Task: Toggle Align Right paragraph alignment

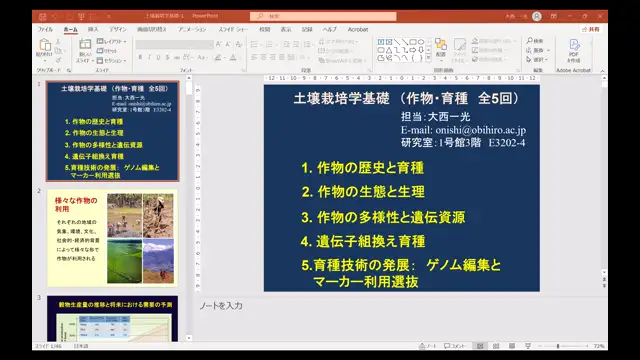Action: point(272,58)
